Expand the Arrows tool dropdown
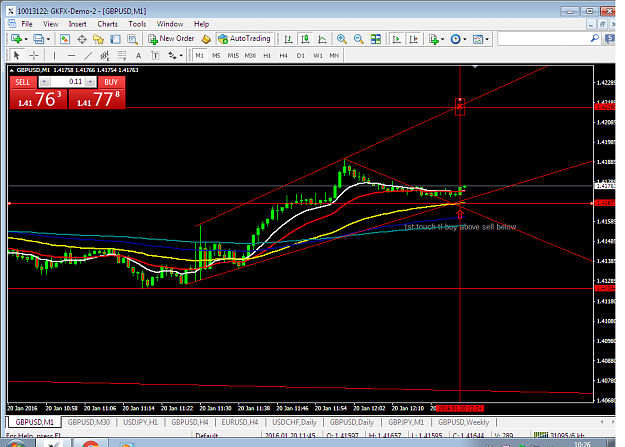 [181, 56]
